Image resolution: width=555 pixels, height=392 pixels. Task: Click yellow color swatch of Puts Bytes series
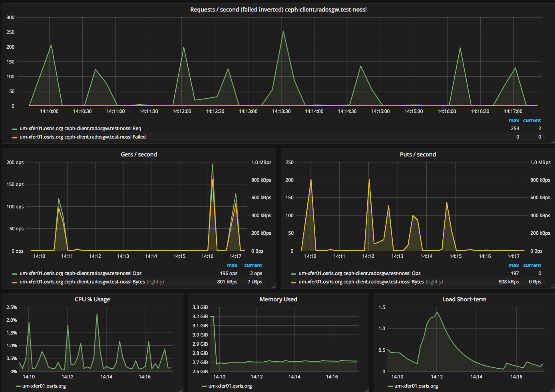point(293,282)
